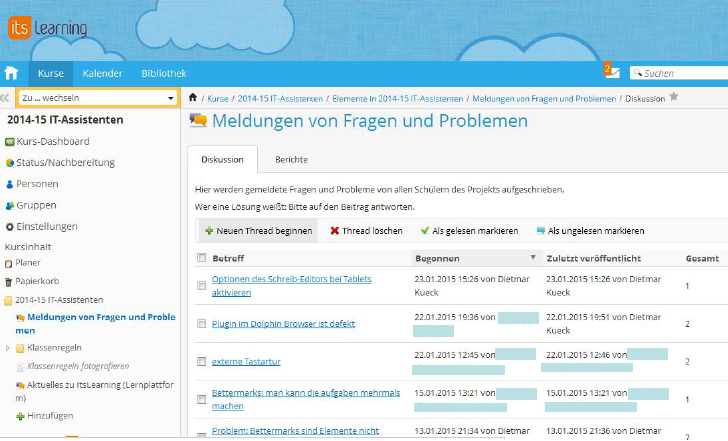Sort by the Begonnen column arrow
This screenshot has height=441, width=728.
pos(533,258)
